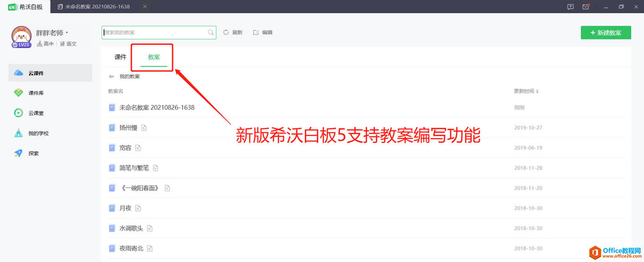The image size is (644, 262).
Task: Click the file icon left of 月夜
Action: tap(112, 208)
